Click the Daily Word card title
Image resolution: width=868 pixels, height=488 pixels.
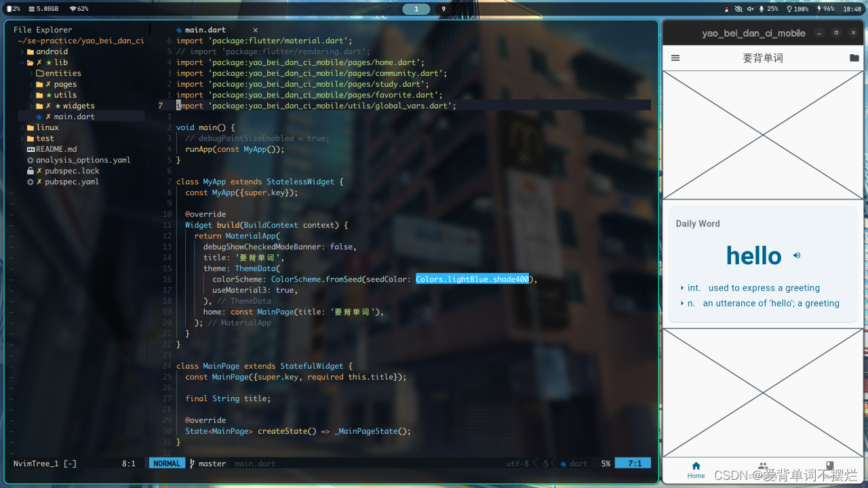click(698, 224)
